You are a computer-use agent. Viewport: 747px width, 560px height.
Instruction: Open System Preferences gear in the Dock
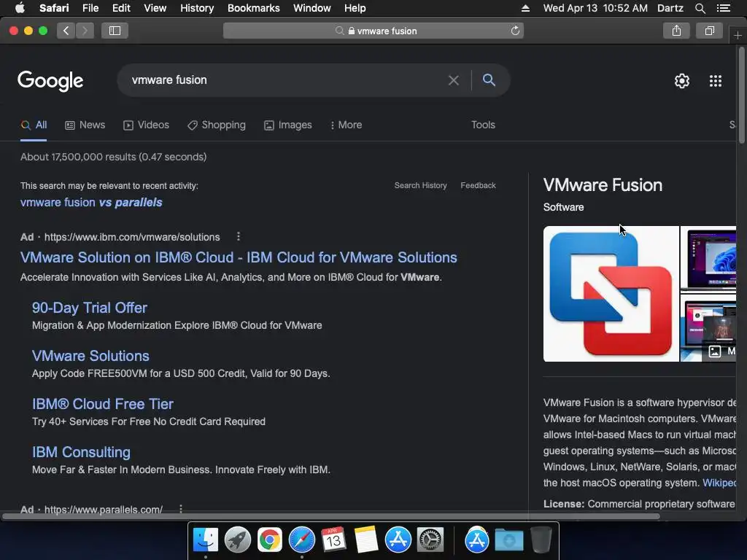pyautogui.click(x=430, y=540)
